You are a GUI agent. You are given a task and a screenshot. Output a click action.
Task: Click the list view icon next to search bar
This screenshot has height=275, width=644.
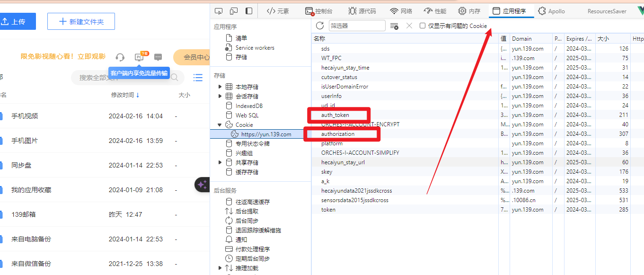coord(198,78)
